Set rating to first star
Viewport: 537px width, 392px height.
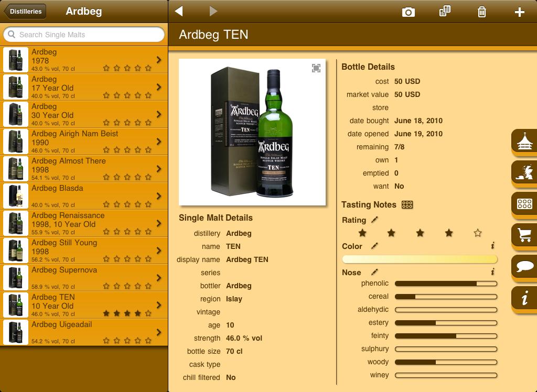point(362,233)
